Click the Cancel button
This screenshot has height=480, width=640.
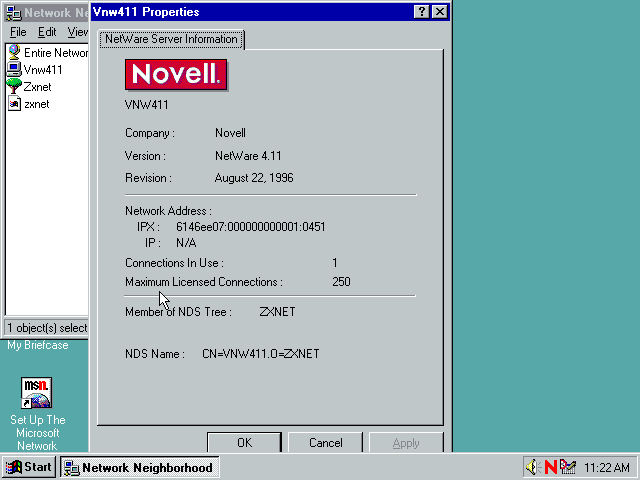pos(325,442)
